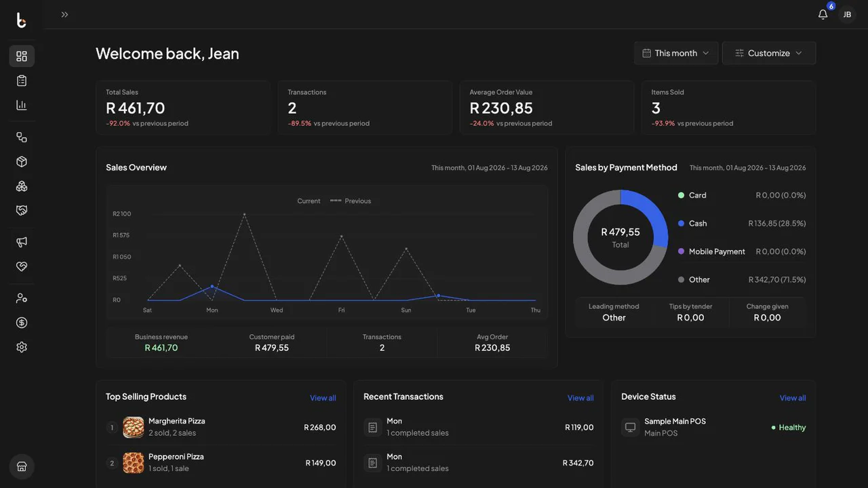Click the R 479,55 Total donut center

620,237
